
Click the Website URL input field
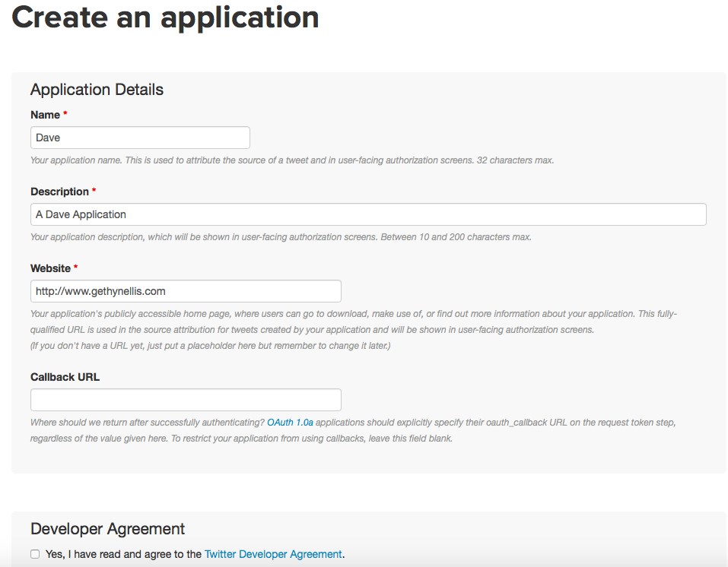tap(186, 291)
